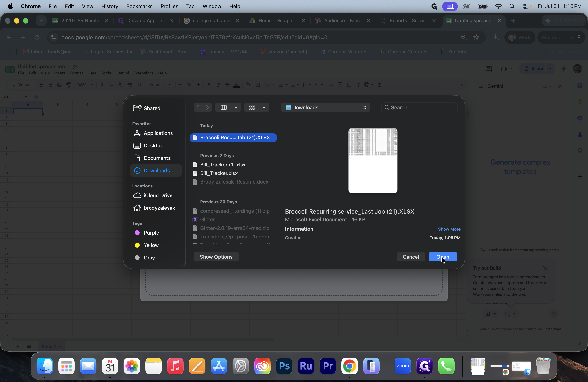The width and height of the screenshot is (588, 382).
Task: Go to Desktop in the sidebar
Action: click(x=156, y=145)
